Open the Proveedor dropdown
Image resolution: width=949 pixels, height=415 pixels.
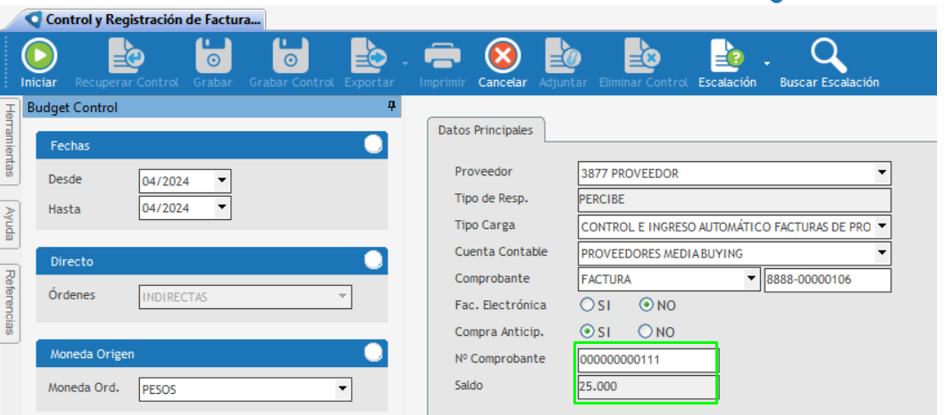point(882,173)
